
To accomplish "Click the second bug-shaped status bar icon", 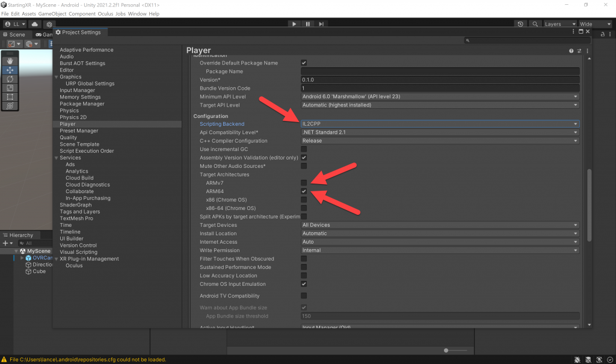I will click(588, 360).
